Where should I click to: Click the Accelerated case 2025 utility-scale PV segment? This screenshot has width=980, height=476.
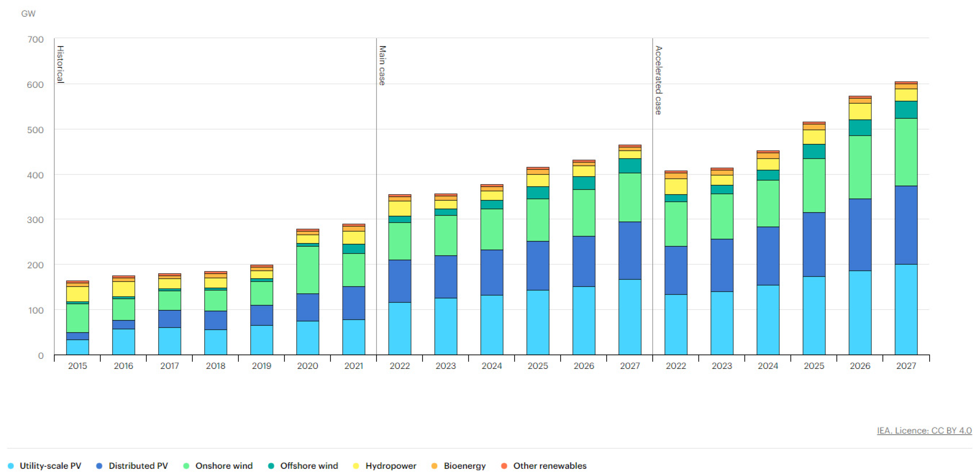coord(814,316)
